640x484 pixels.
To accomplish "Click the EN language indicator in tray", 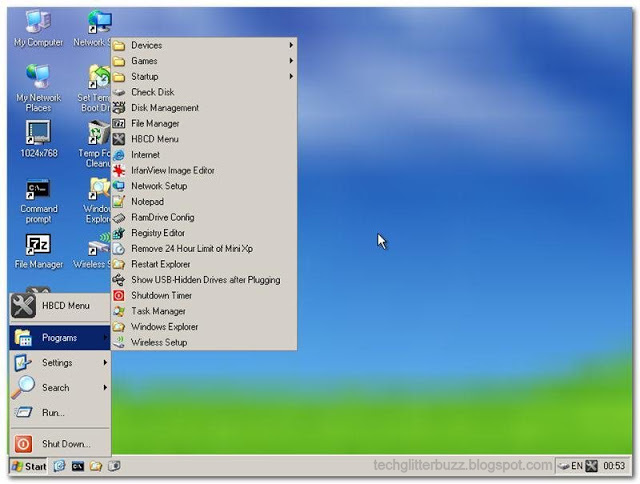I will coord(577,466).
